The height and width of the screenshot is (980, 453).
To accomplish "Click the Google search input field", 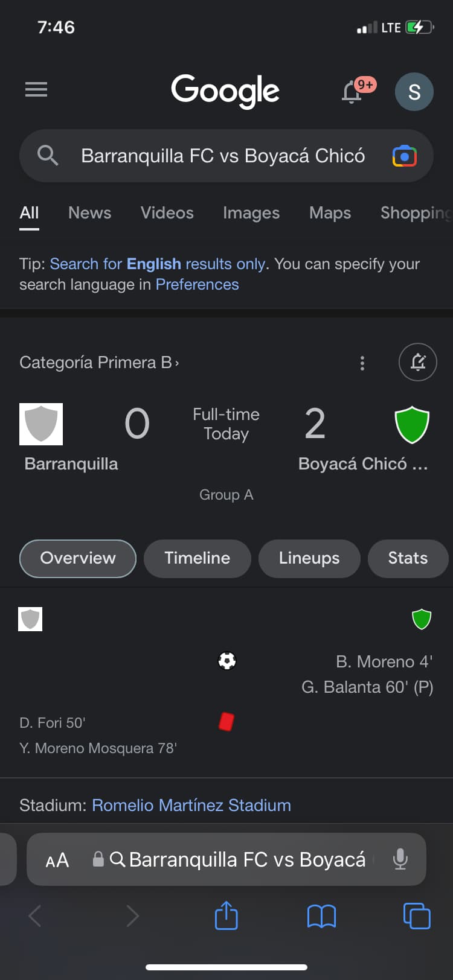I will (223, 156).
